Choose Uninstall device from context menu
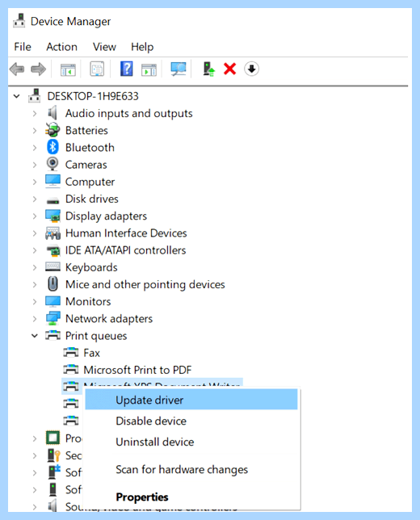This screenshot has width=420, height=520. point(191,442)
